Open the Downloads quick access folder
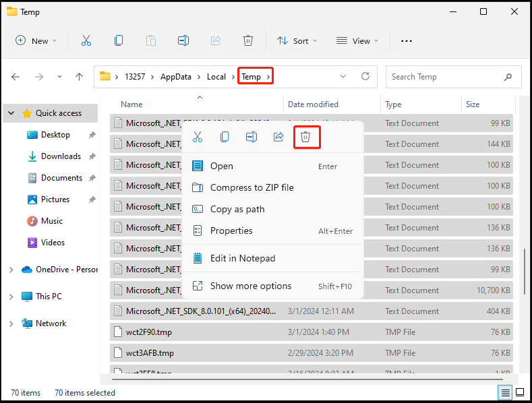532x403 pixels. pyautogui.click(x=61, y=156)
